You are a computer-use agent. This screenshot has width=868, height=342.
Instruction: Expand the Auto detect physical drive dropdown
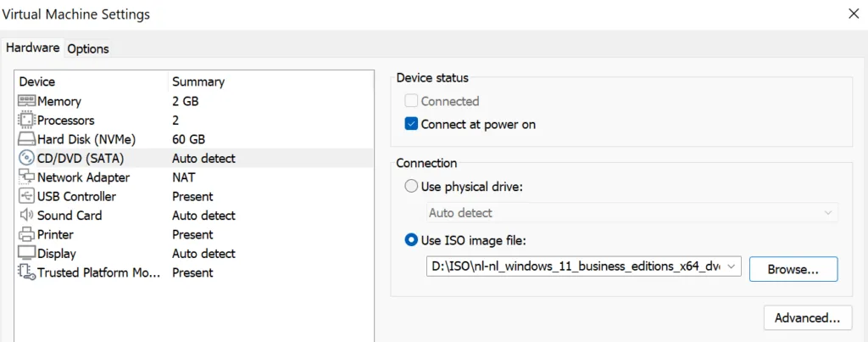tap(827, 213)
